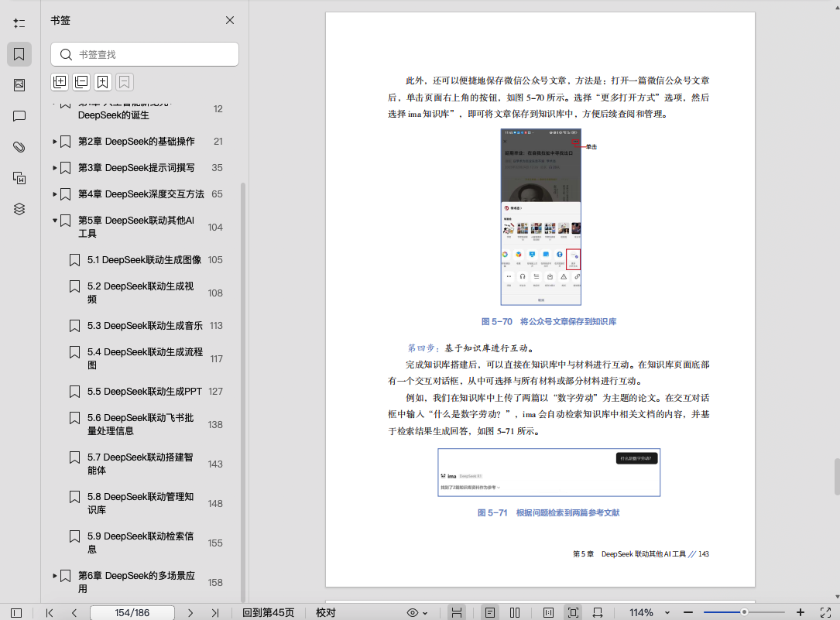The image size is (840, 620).
Task: Select two-page view icon
Action: (515, 612)
